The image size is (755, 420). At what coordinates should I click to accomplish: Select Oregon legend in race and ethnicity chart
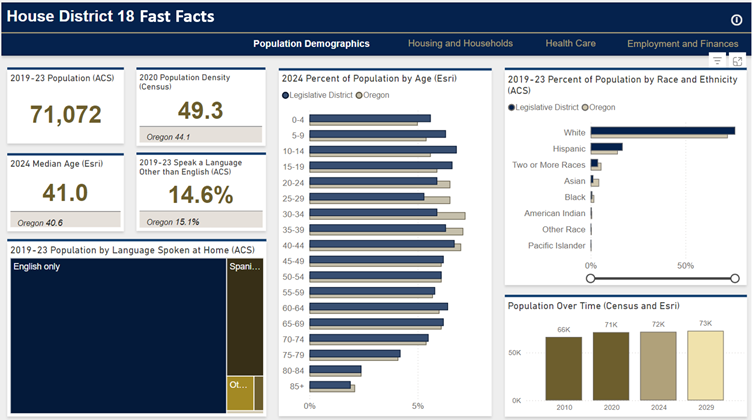(x=604, y=106)
